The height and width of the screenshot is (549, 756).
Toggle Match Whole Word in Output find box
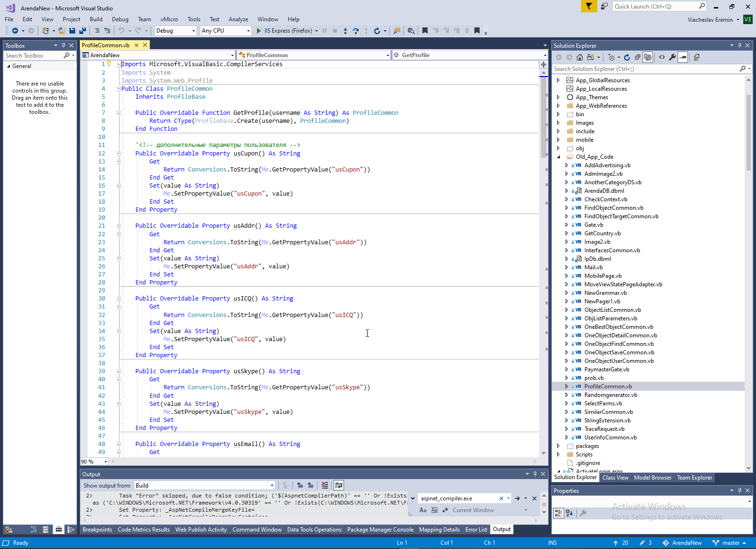pyautogui.click(x=434, y=510)
